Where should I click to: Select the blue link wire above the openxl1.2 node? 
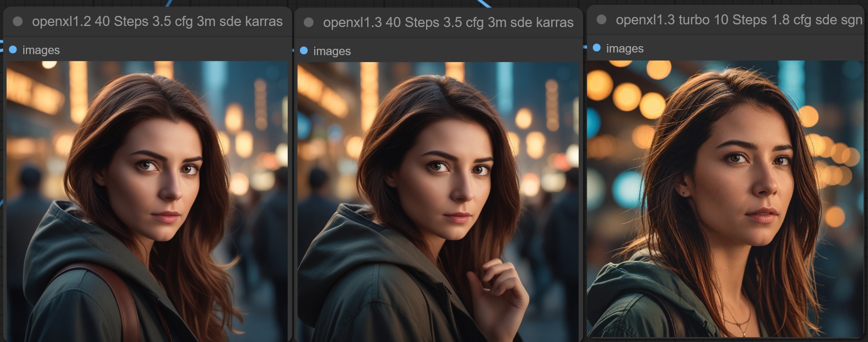(x=168, y=3)
